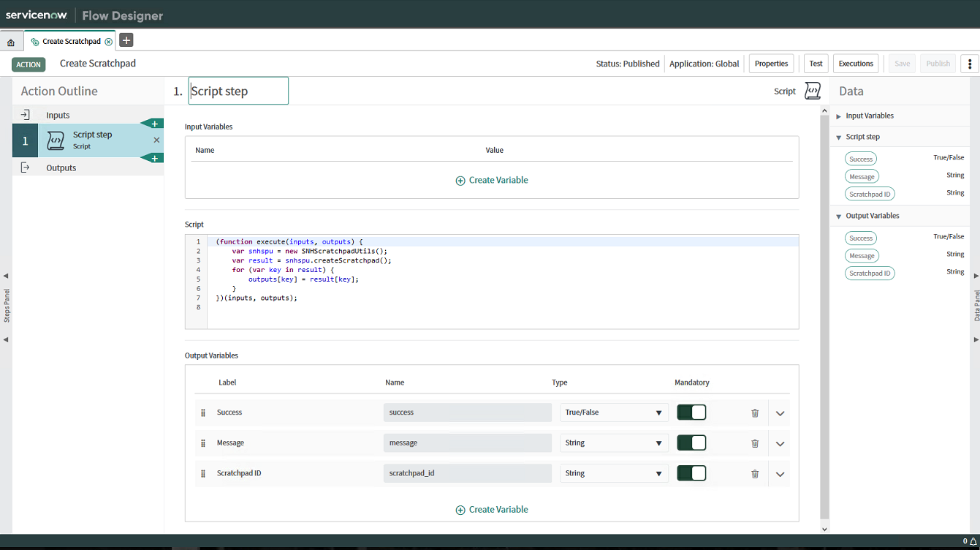Click the Script scroll icon beside the step heading
Screen dimensions: 980x550
[812, 91]
